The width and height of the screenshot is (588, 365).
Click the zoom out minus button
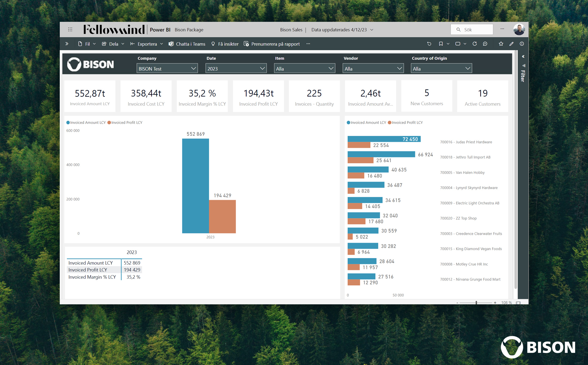457,303
